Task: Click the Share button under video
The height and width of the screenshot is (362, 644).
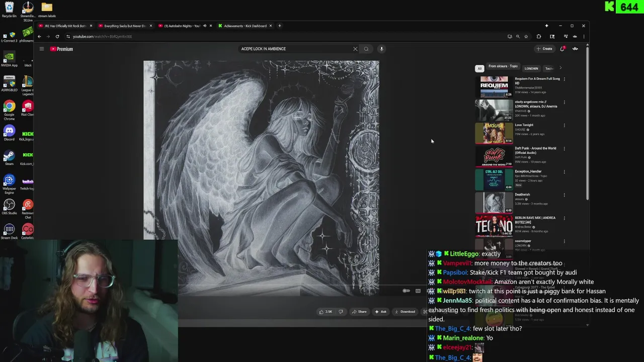Action: pyautogui.click(x=359, y=312)
